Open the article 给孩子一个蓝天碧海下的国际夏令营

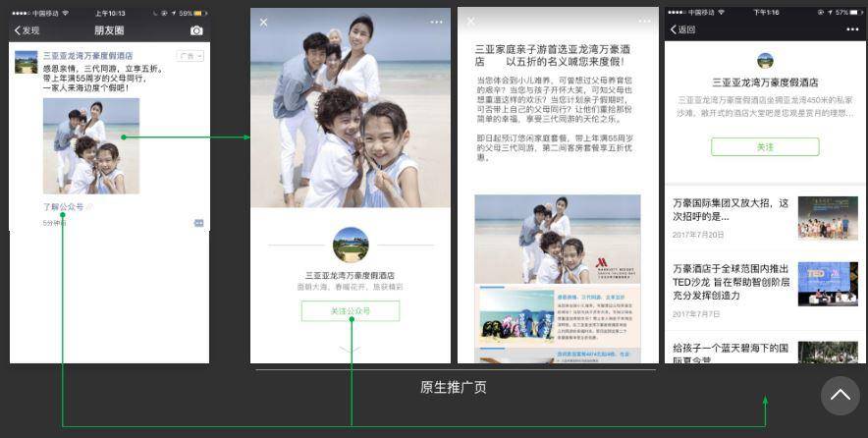pyautogui.click(x=731, y=354)
